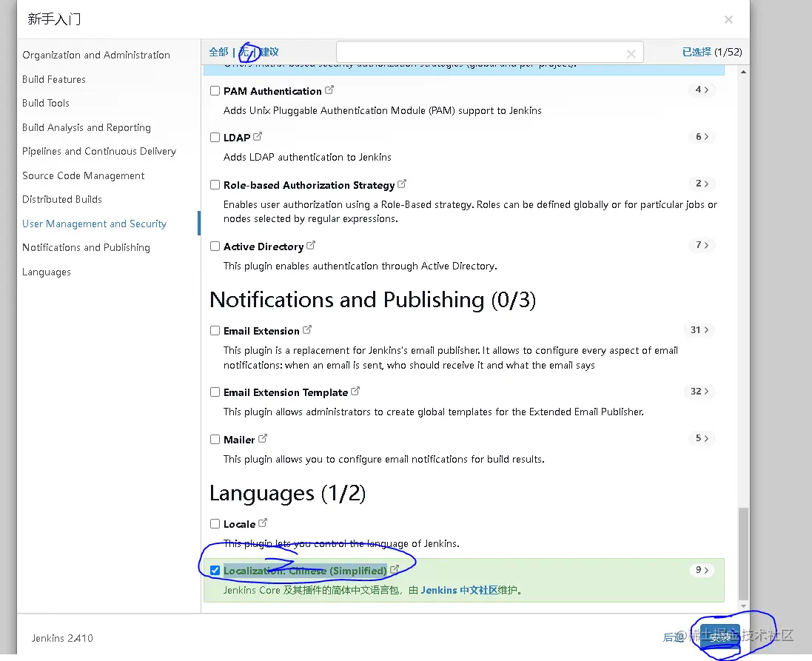Choose suggested plugins via 建议 link
This screenshot has height=661, width=812.
[269, 52]
